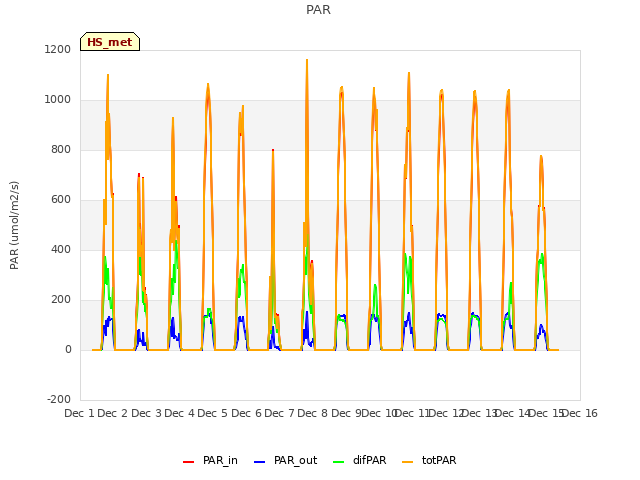Screen dimensions: 640x480
Task: Click the red PAR_in legend swatch
Action: [188, 462]
